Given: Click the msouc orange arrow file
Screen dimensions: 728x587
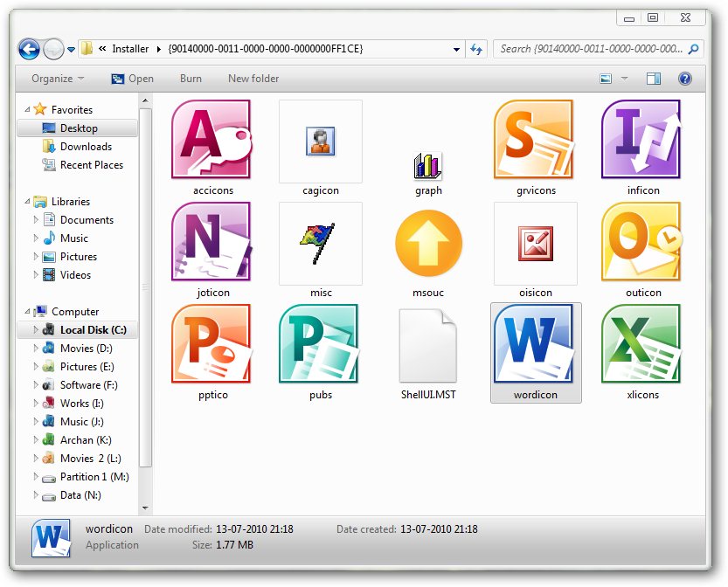Looking at the screenshot, I should 427,244.
